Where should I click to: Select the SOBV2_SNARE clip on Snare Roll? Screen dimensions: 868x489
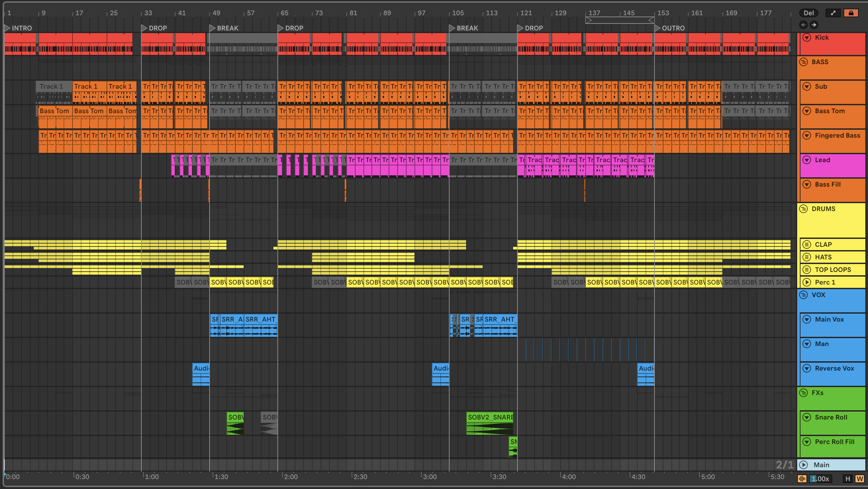(x=490, y=423)
